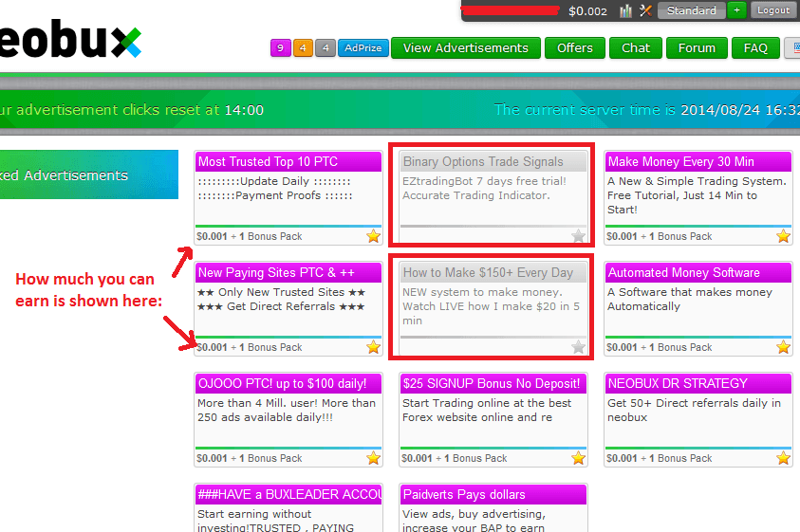Click the $0.002 account balance
Image resolution: width=800 pixels, height=532 pixels.
[587, 11]
